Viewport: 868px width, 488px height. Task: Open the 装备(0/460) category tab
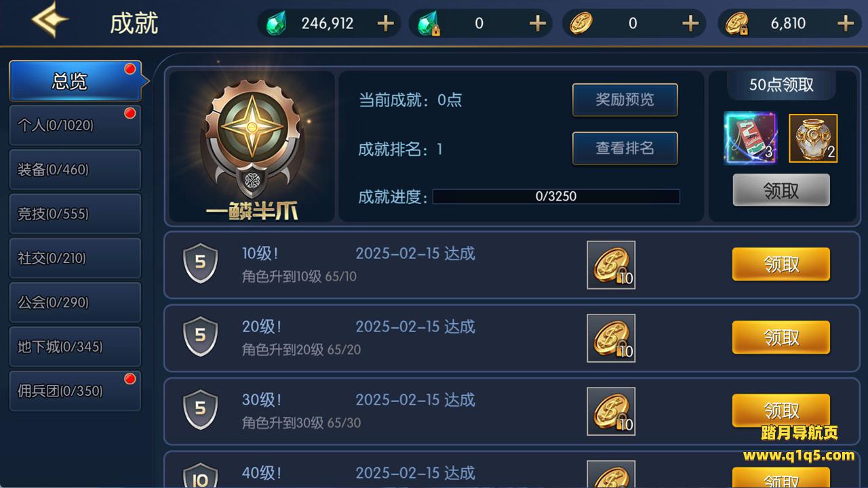click(x=75, y=169)
